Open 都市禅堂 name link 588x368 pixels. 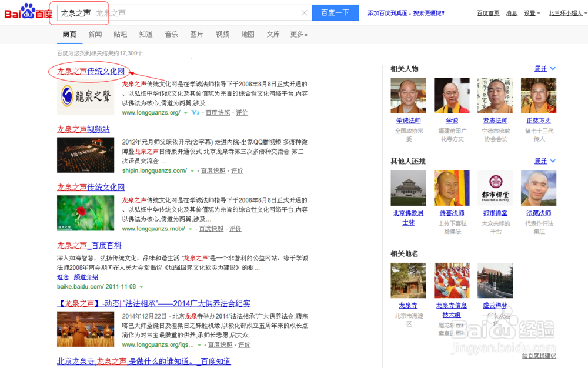coord(495,213)
